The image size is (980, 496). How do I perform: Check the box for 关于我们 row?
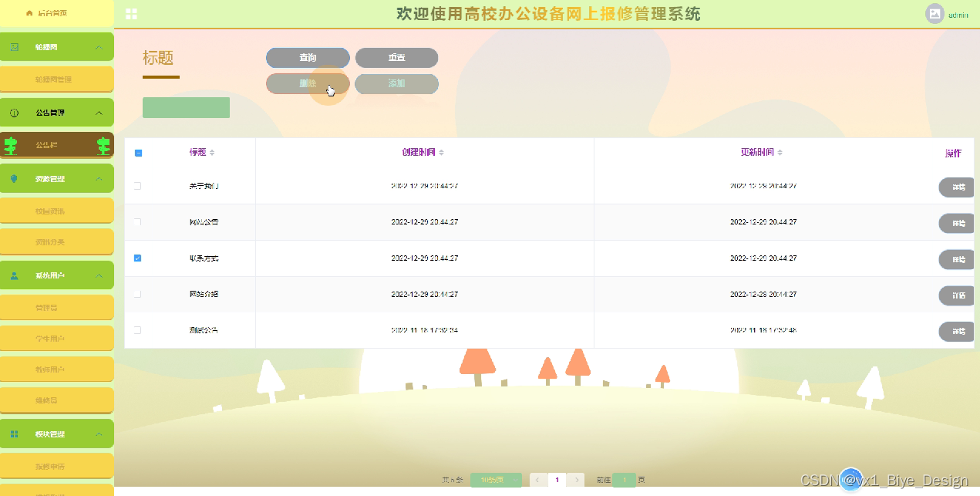[x=138, y=186]
